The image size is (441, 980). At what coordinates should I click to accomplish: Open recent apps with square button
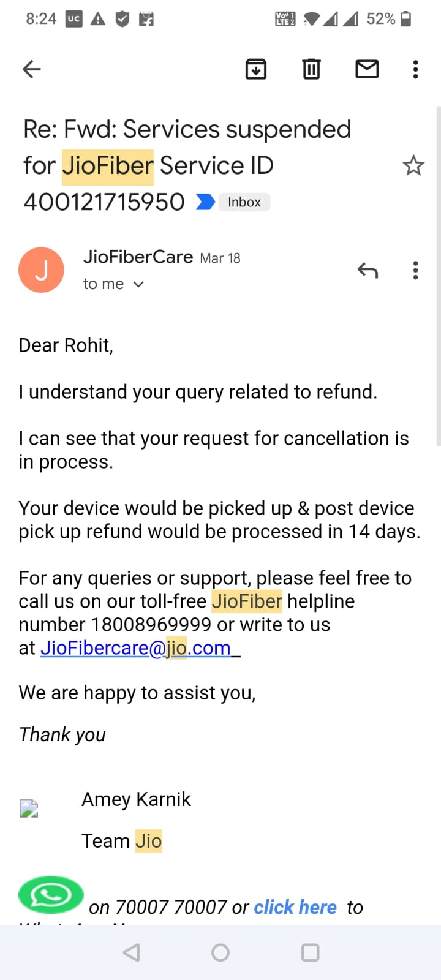[x=311, y=952]
